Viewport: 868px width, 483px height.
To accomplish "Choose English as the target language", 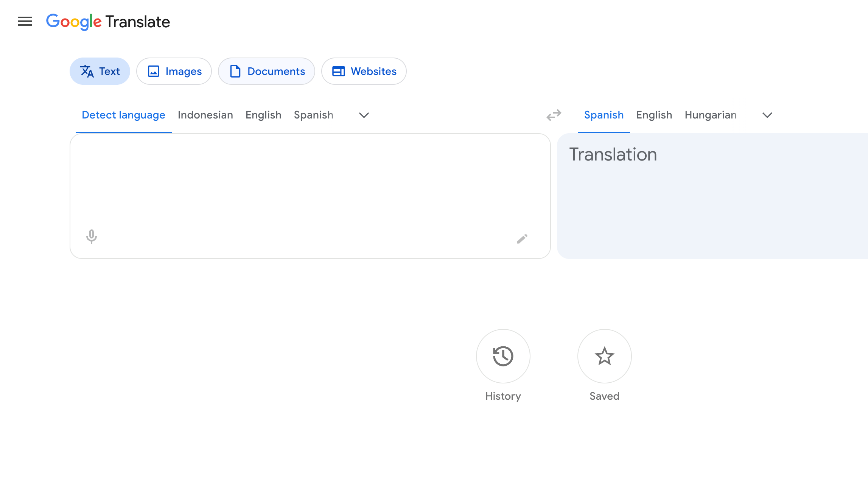I will (x=654, y=115).
